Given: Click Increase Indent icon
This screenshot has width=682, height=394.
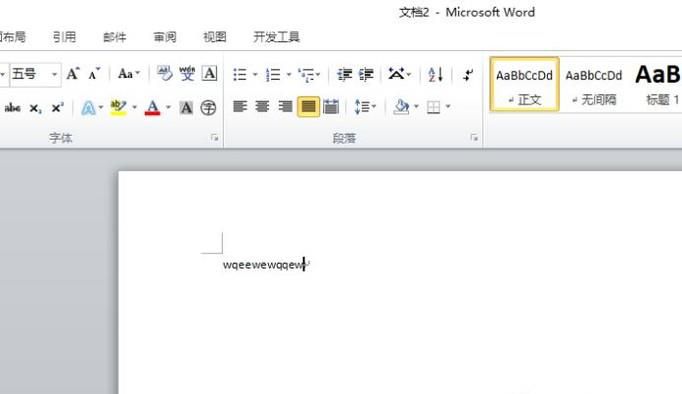Looking at the screenshot, I should pos(366,74).
